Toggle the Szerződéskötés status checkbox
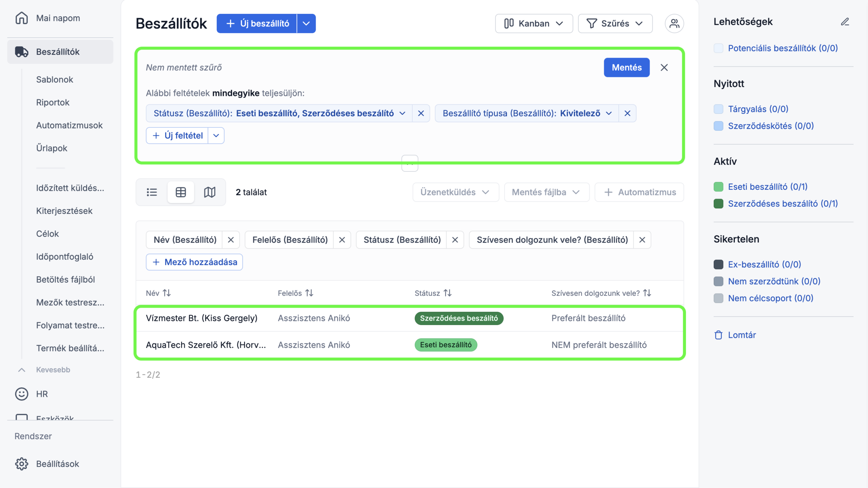 [x=718, y=126]
